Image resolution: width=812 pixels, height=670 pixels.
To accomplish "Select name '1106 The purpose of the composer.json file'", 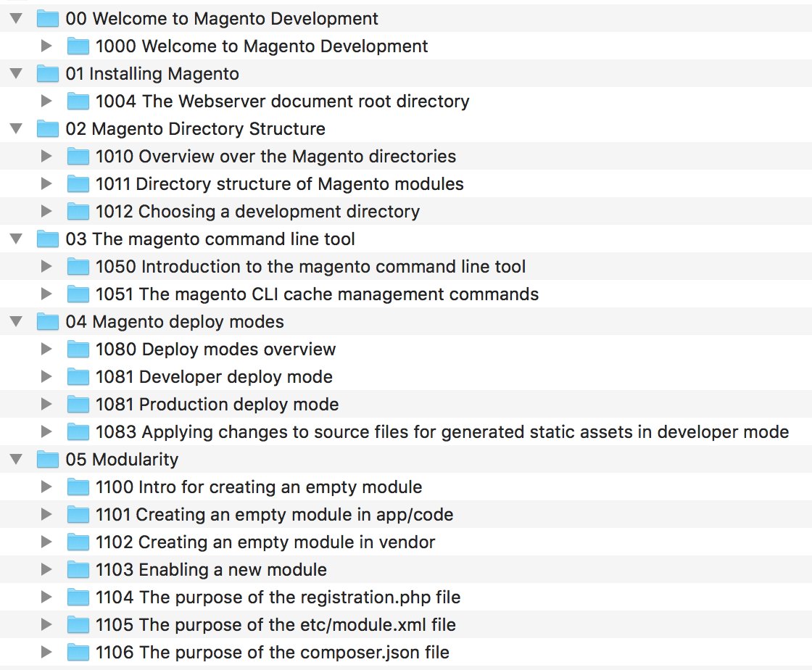I will click(x=273, y=653).
